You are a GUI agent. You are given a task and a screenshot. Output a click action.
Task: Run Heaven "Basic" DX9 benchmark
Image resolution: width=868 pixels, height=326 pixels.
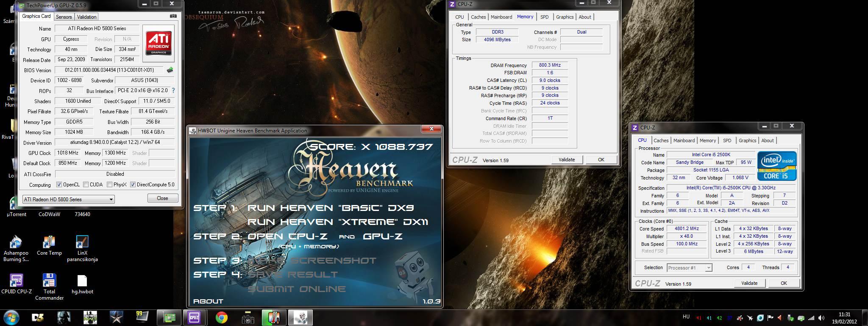tap(331, 208)
